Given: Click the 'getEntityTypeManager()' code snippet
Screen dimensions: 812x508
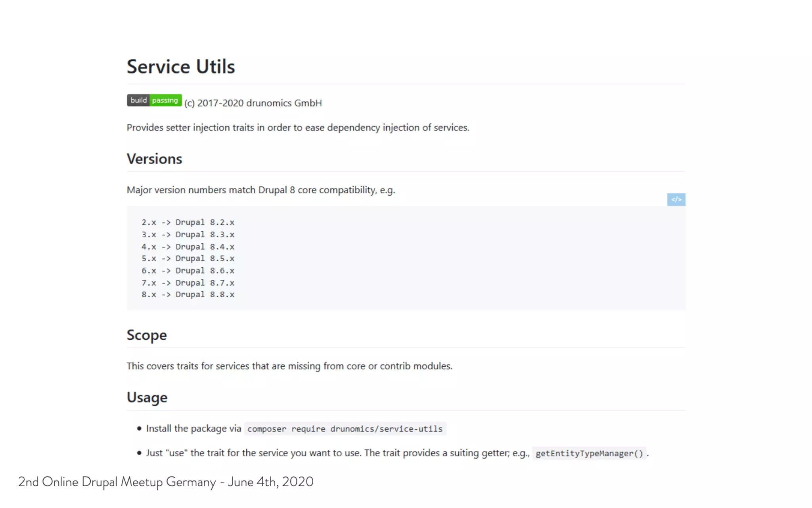Looking at the screenshot, I should pos(589,453).
